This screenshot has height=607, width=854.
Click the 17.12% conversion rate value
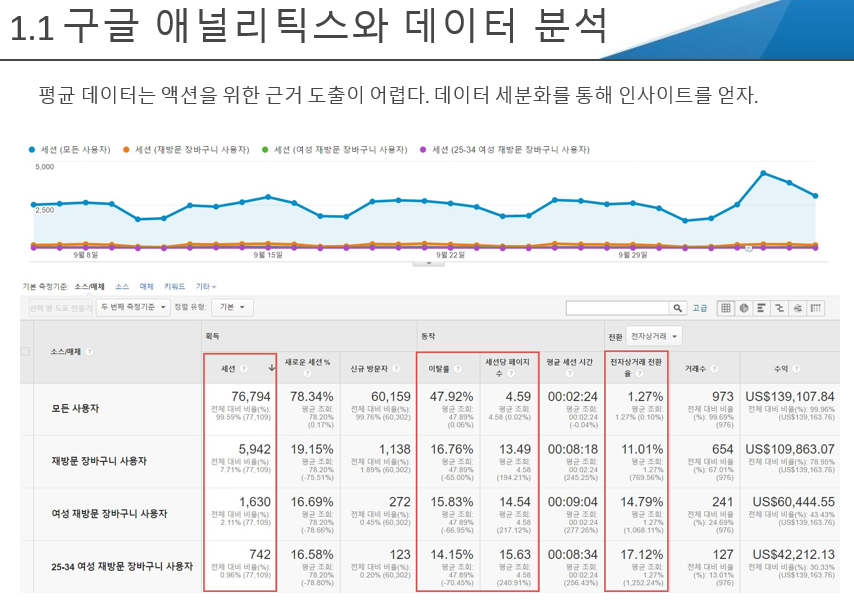click(642, 555)
